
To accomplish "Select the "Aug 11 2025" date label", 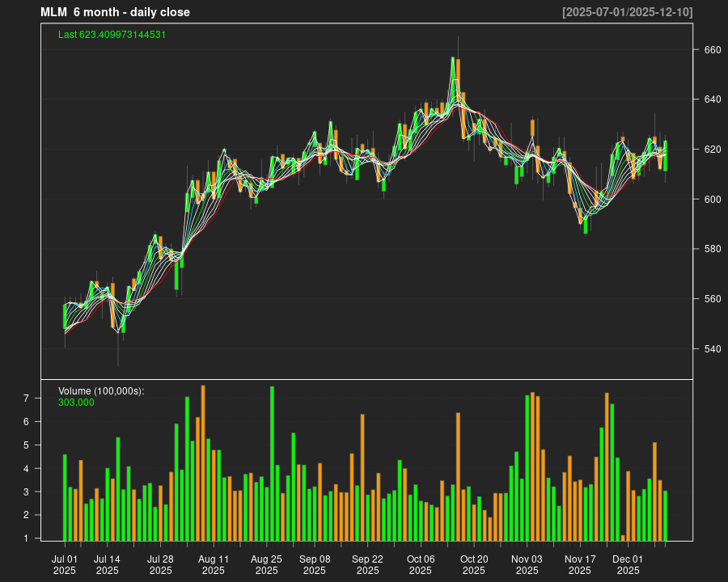I will coord(214,564).
